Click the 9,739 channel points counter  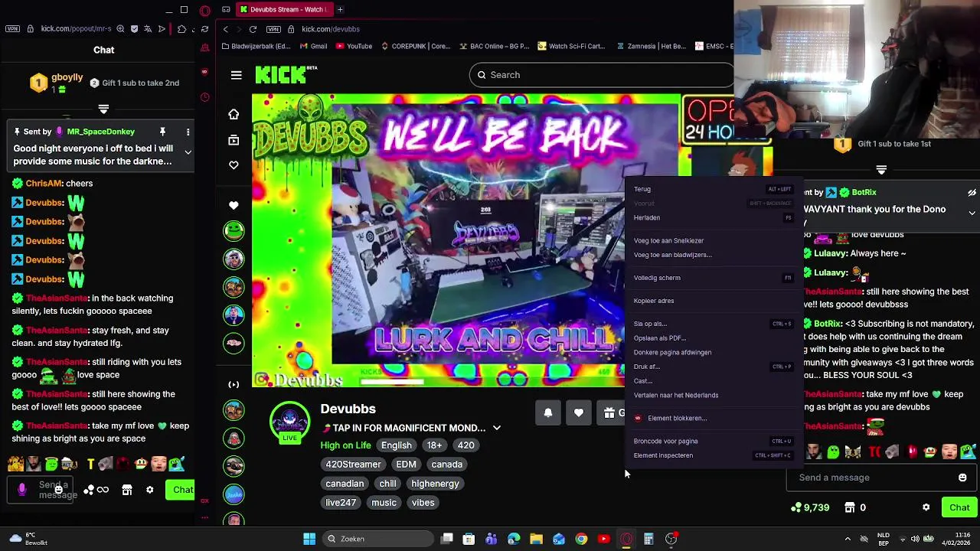810,507
